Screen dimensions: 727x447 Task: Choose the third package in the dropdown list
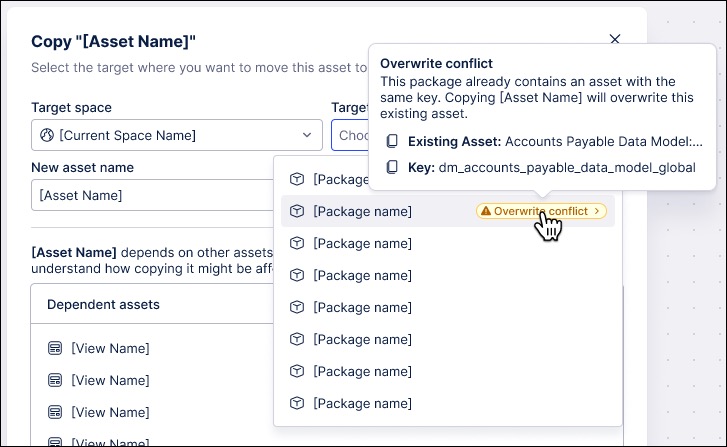coord(362,243)
